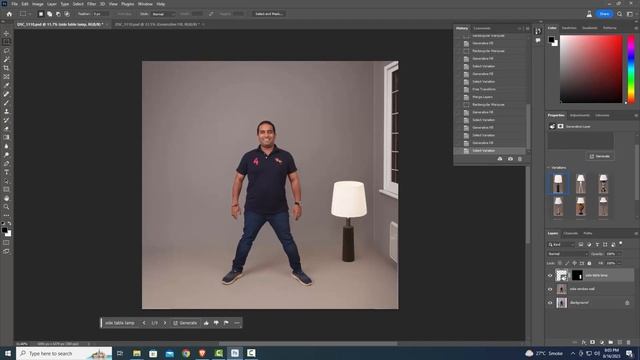Delete layer with trash icon in Layers panel

coord(628,342)
